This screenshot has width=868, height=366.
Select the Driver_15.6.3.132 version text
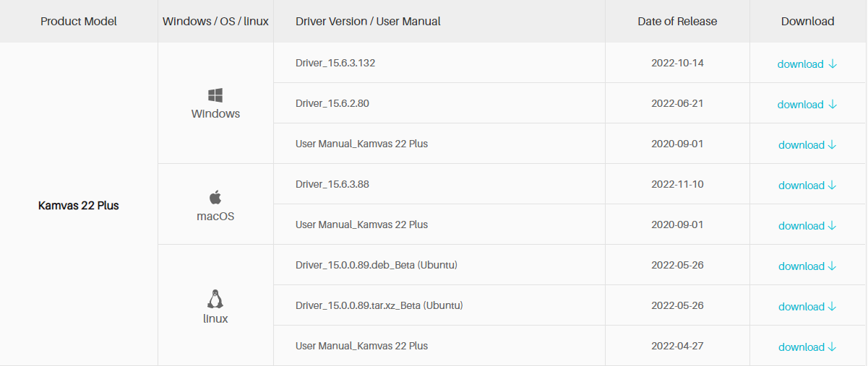click(x=335, y=63)
